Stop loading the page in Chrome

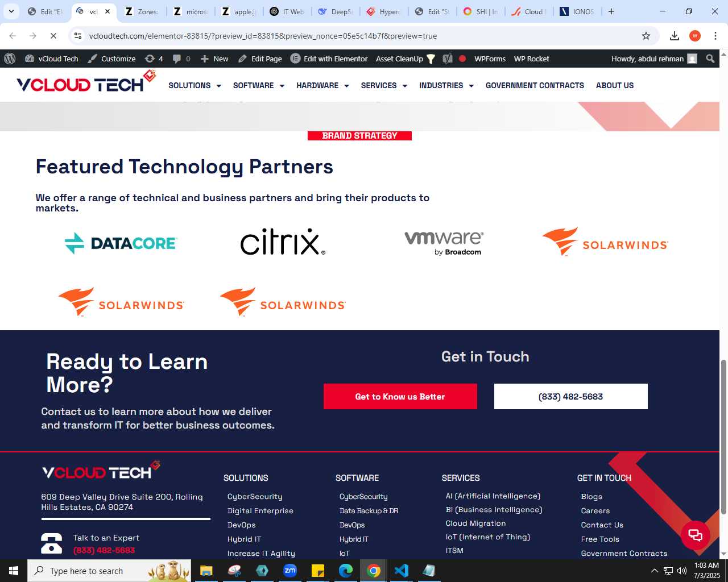tap(53, 36)
